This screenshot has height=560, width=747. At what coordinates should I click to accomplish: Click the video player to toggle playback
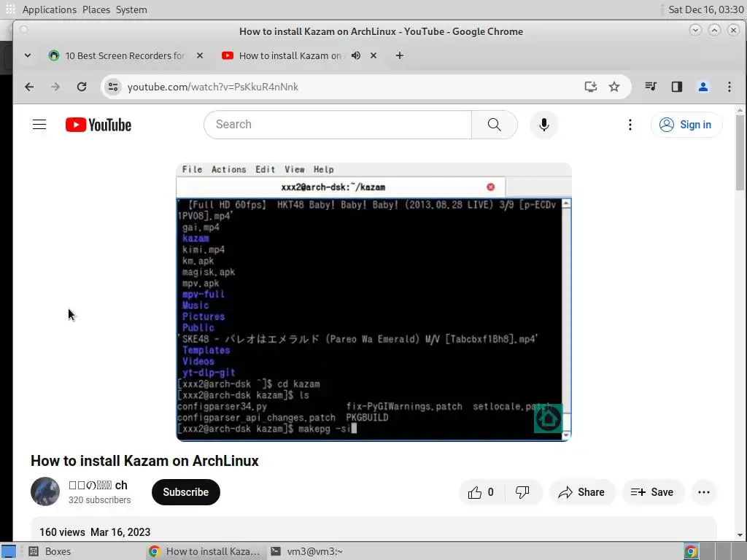pos(374,302)
